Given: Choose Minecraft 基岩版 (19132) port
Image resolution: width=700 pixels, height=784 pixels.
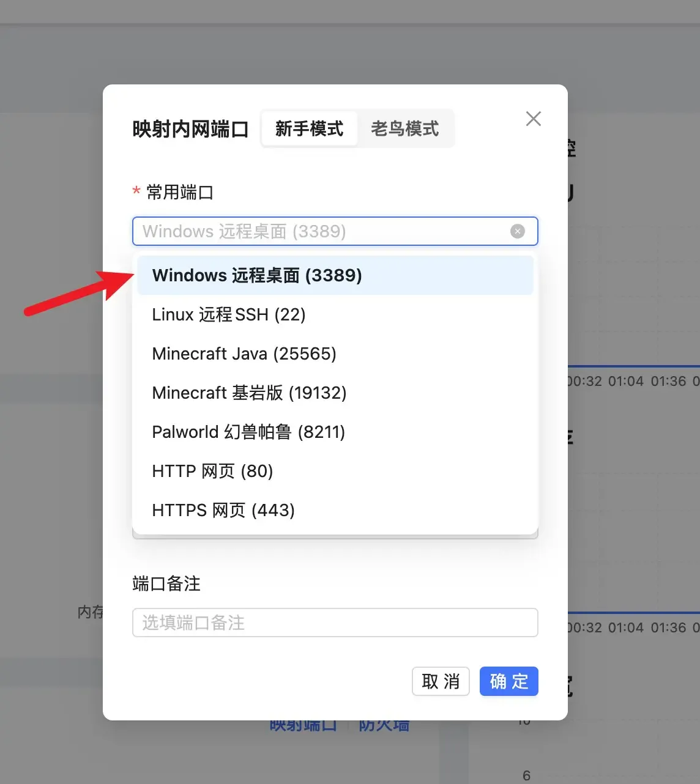Looking at the screenshot, I should click(248, 393).
